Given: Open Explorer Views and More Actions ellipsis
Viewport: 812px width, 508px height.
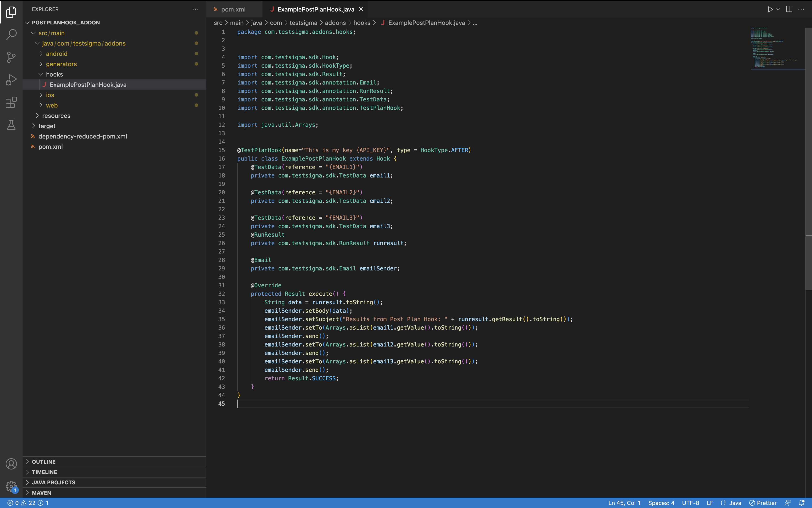Looking at the screenshot, I should (x=195, y=9).
